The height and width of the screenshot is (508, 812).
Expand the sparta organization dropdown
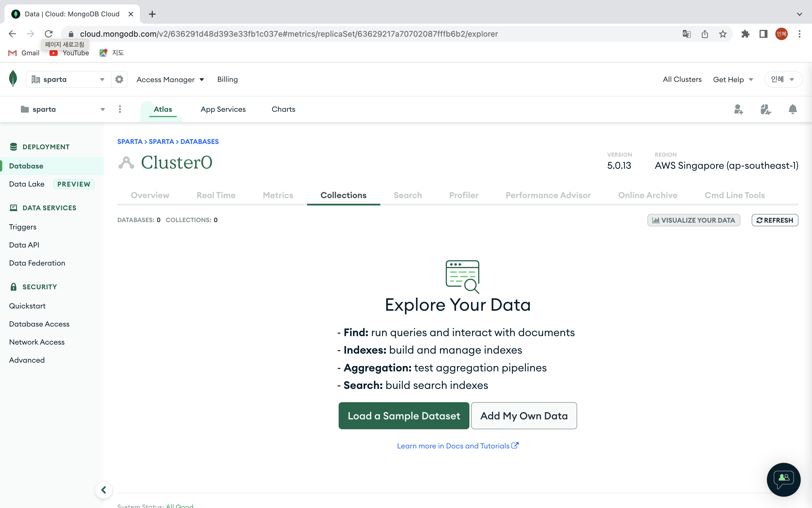69,79
